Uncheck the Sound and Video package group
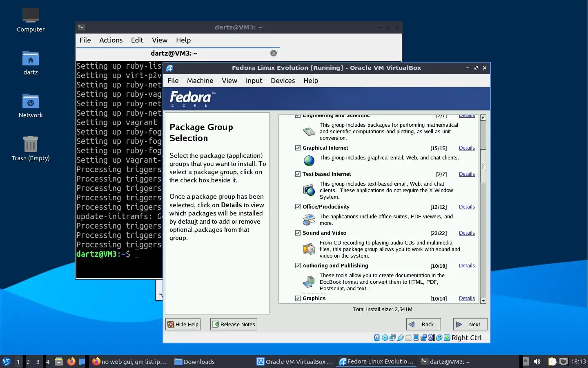The image size is (588, 368). click(298, 233)
